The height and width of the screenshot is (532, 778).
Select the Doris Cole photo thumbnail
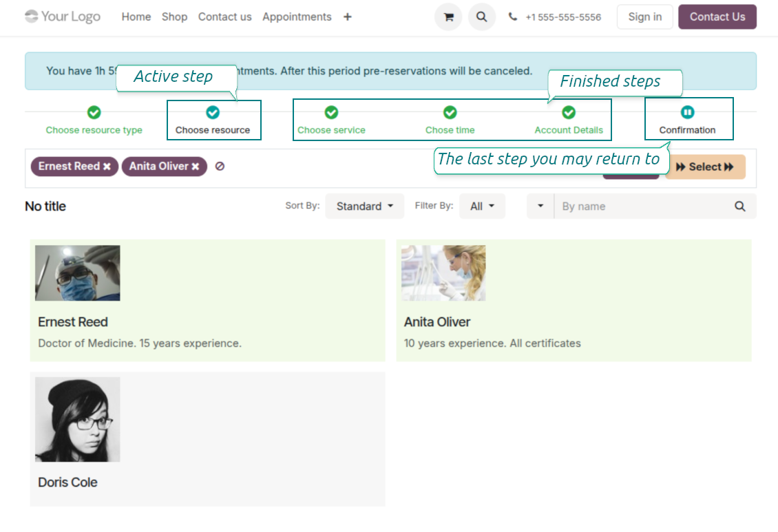coord(78,419)
